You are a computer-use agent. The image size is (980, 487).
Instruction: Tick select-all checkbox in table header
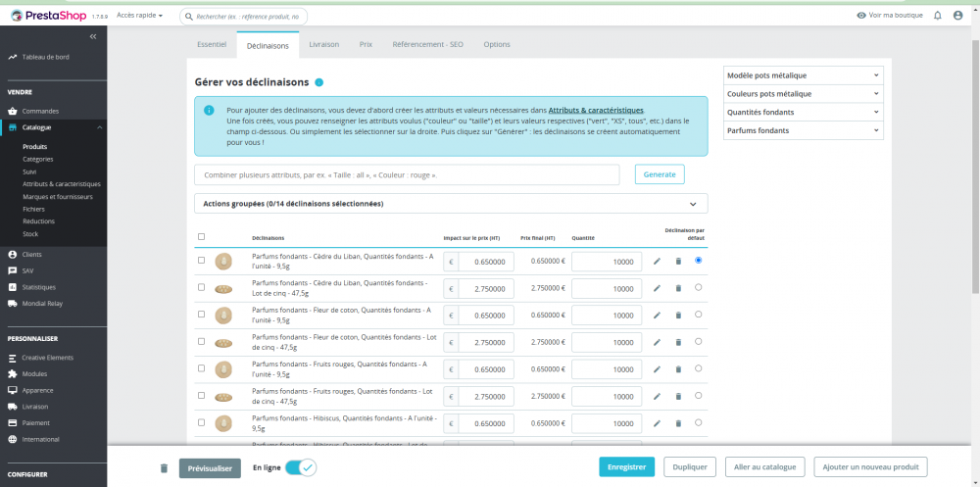click(x=201, y=236)
